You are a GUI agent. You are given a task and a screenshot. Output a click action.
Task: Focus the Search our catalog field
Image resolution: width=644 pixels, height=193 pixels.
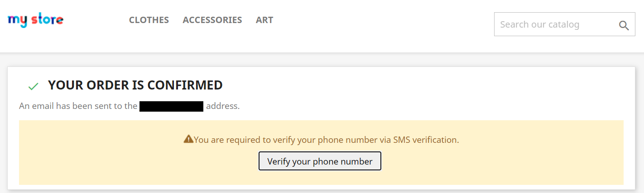coord(557,24)
